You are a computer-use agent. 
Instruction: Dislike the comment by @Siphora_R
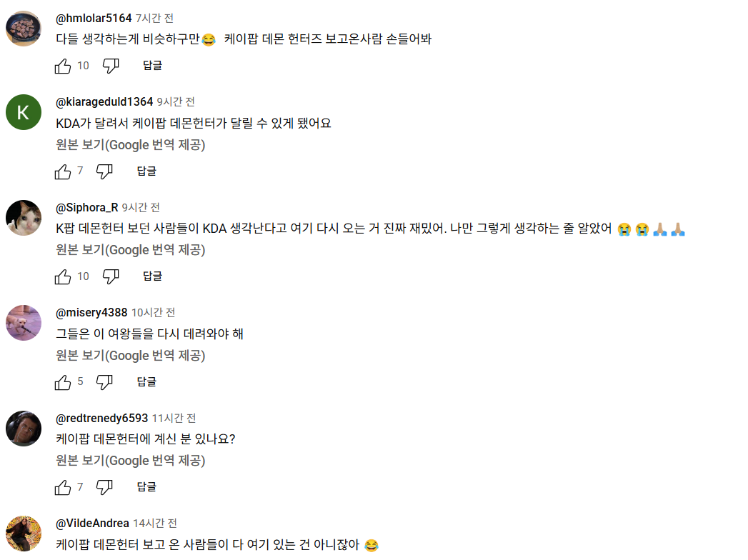(111, 276)
